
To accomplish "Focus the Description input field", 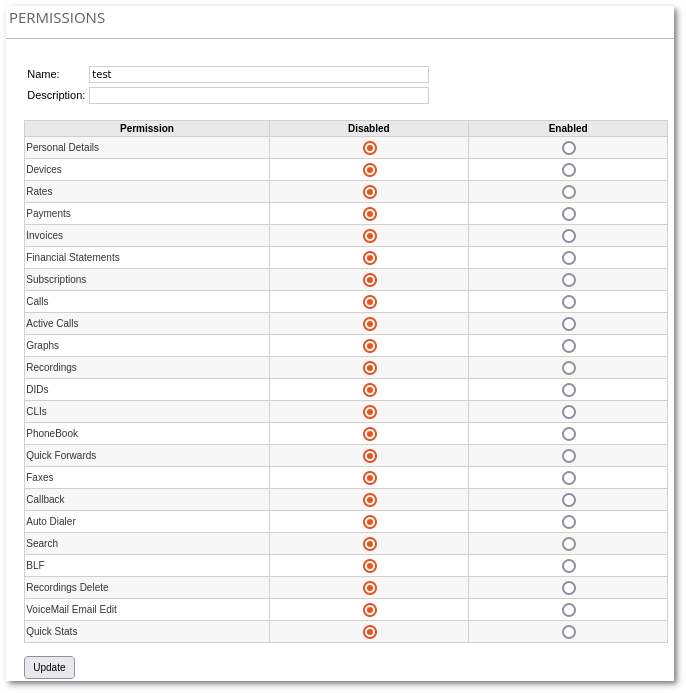I will tap(259, 96).
